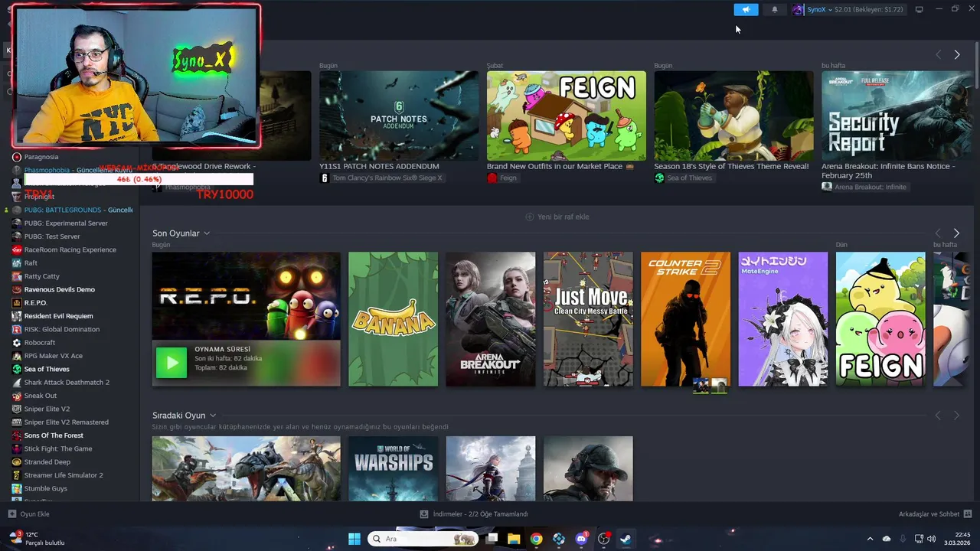
Task: Select the Stumble Guys sidebar icon
Action: tap(17, 488)
